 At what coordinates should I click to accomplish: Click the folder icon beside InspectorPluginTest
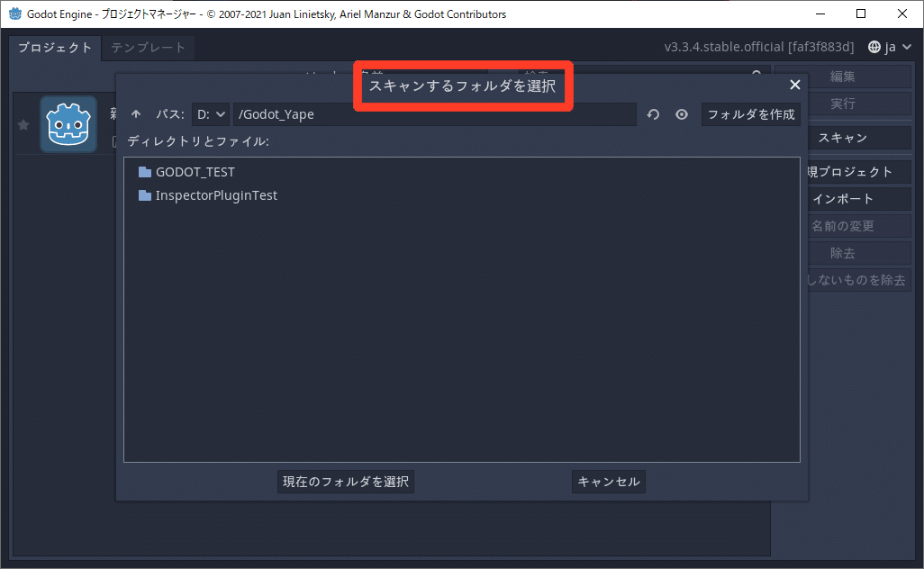(144, 194)
